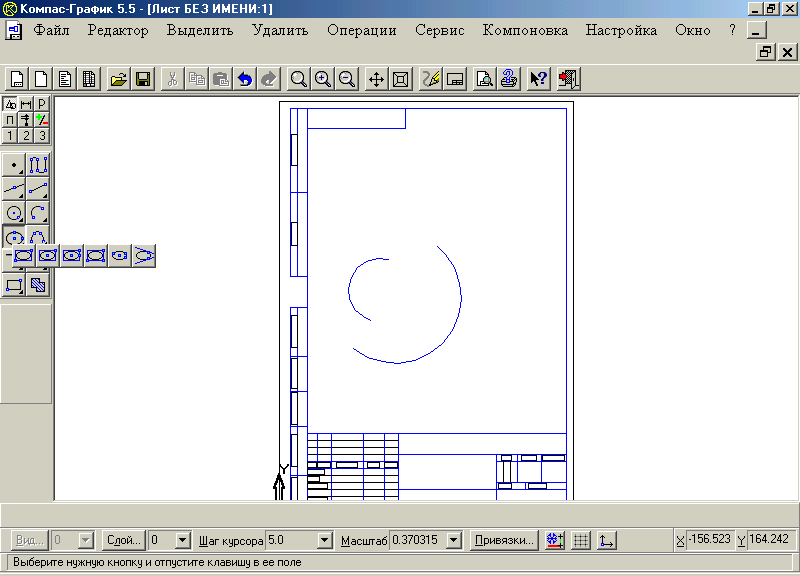Select the point drawing tool
The image size is (800, 576).
(14, 165)
